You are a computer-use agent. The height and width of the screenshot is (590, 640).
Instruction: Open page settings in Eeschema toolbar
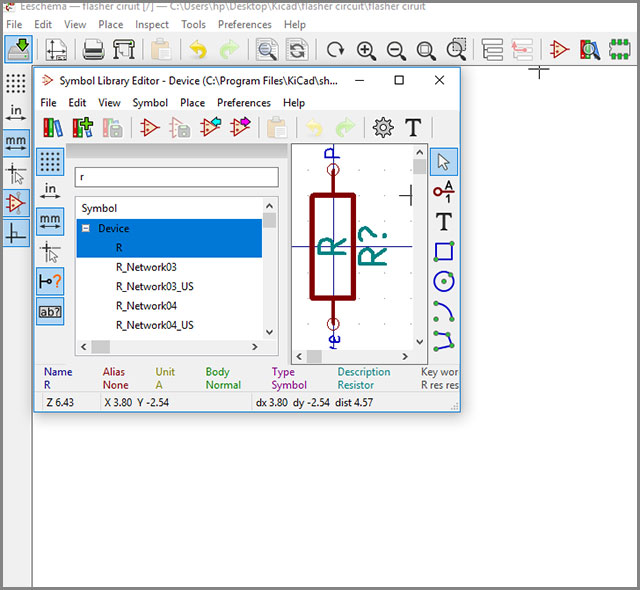56,49
